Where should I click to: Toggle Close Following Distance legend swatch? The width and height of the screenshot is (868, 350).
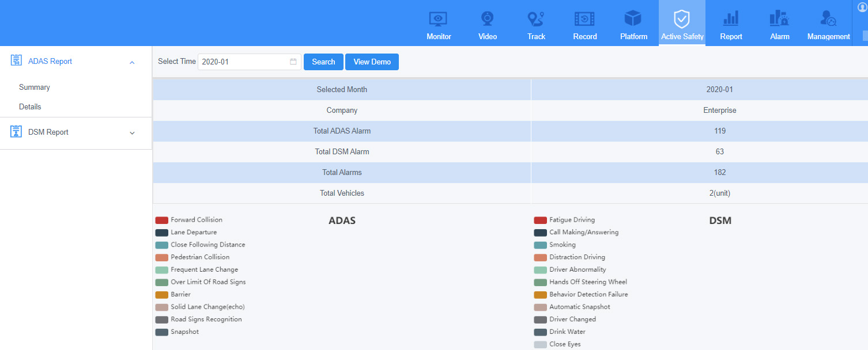[x=161, y=245]
